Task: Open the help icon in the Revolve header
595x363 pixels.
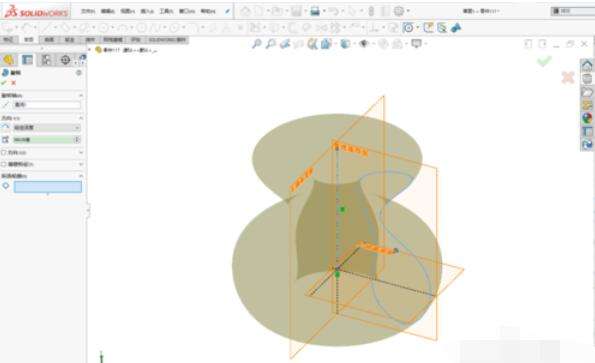Action: coord(79,72)
